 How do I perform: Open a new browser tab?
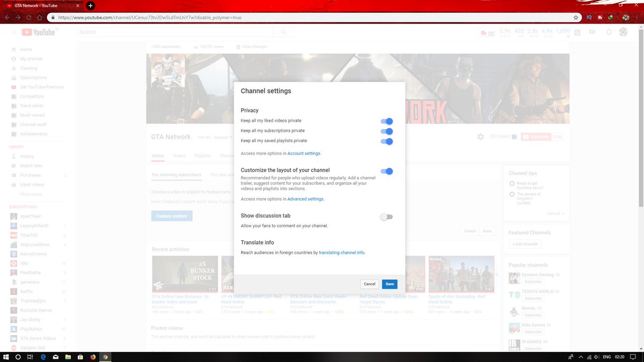point(90,5)
